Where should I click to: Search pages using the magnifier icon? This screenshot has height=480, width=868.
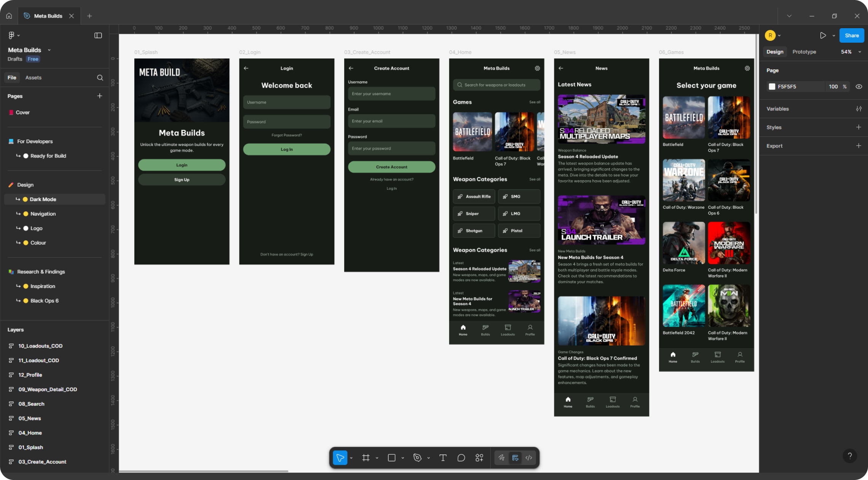tap(100, 78)
